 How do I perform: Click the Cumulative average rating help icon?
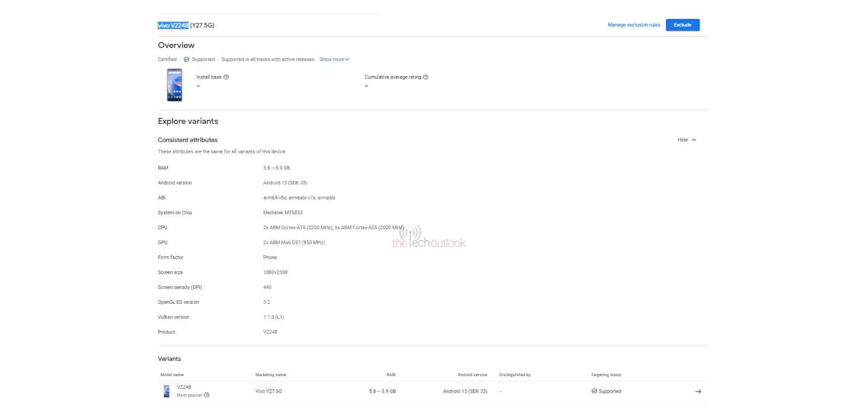425,77
